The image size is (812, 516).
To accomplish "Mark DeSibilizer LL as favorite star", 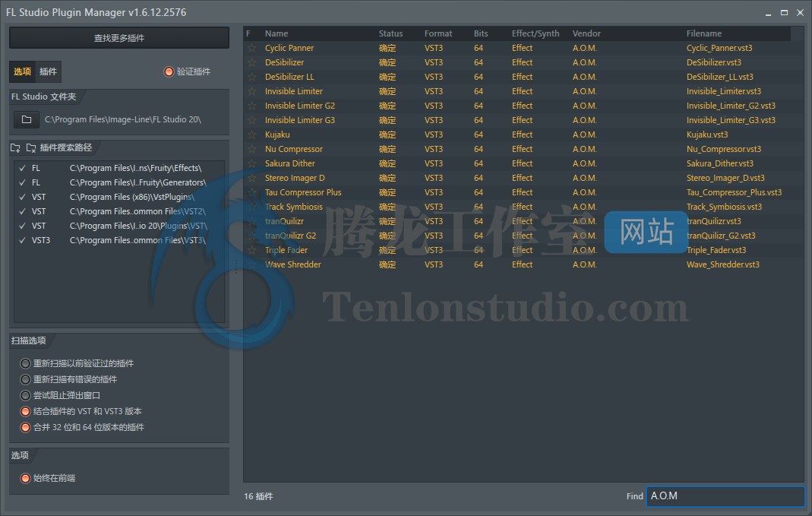I will 251,78.
